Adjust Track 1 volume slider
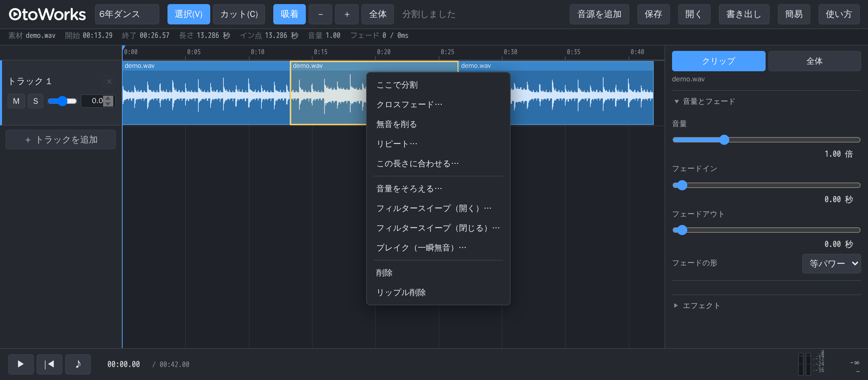 click(62, 101)
